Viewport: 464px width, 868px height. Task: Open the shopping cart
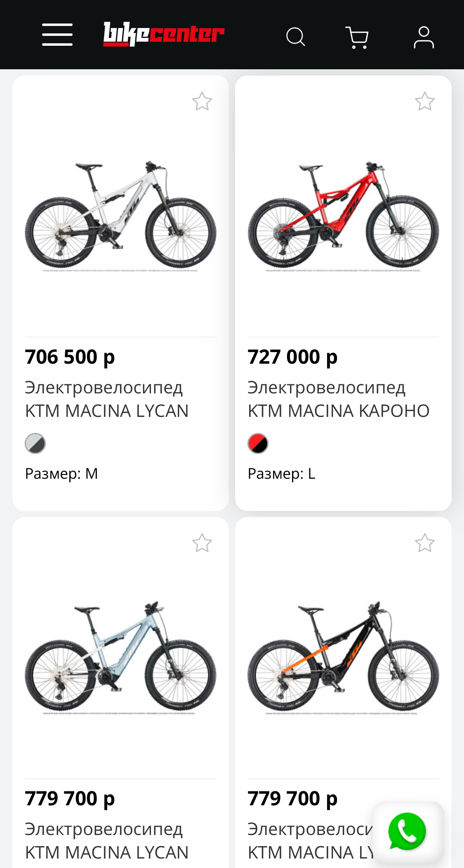tap(357, 38)
